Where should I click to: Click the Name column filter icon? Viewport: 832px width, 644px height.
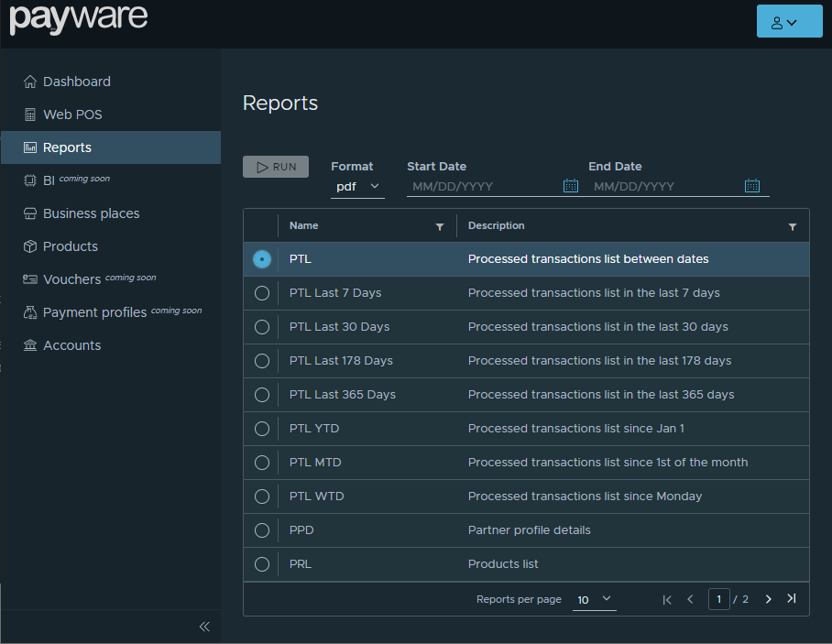tap(440, 226)
